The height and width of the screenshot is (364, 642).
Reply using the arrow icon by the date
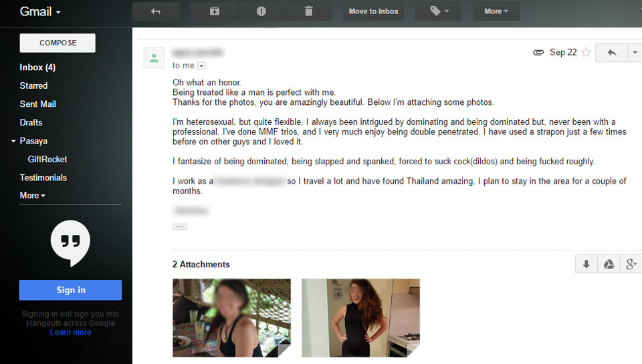click(612, 53)
